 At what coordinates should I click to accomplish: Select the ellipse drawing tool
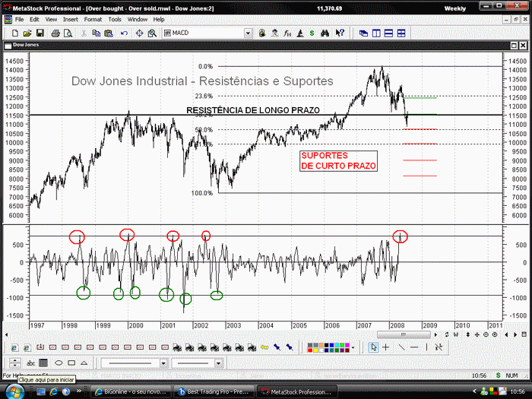(59, 363)
